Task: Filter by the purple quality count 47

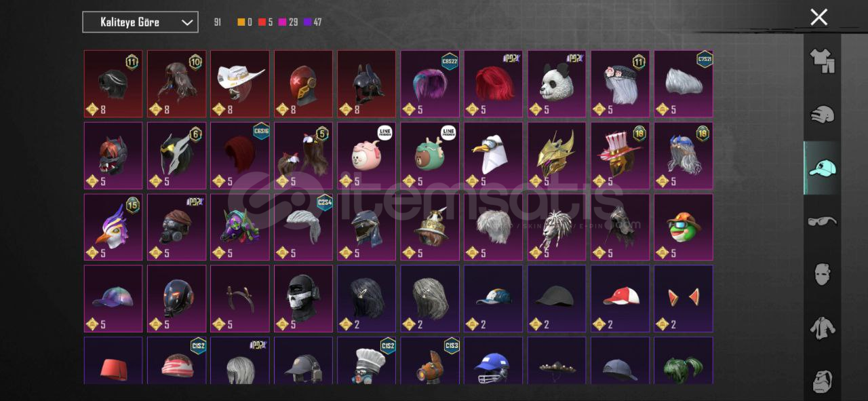Action: pos(313,22)
